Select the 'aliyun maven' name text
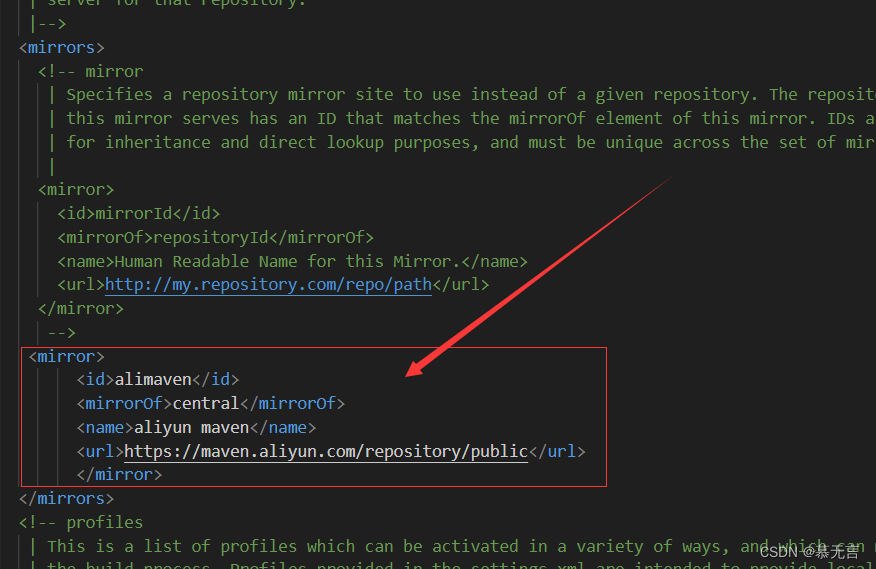This screenshot has height=569, width=876. coord(192,428)
